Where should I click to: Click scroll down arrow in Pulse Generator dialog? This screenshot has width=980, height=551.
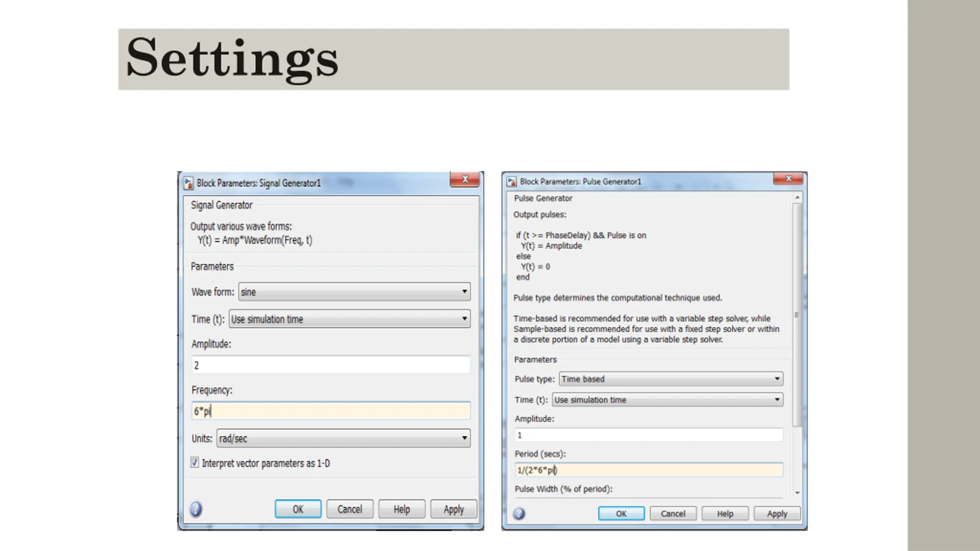[x=797, y=493]
